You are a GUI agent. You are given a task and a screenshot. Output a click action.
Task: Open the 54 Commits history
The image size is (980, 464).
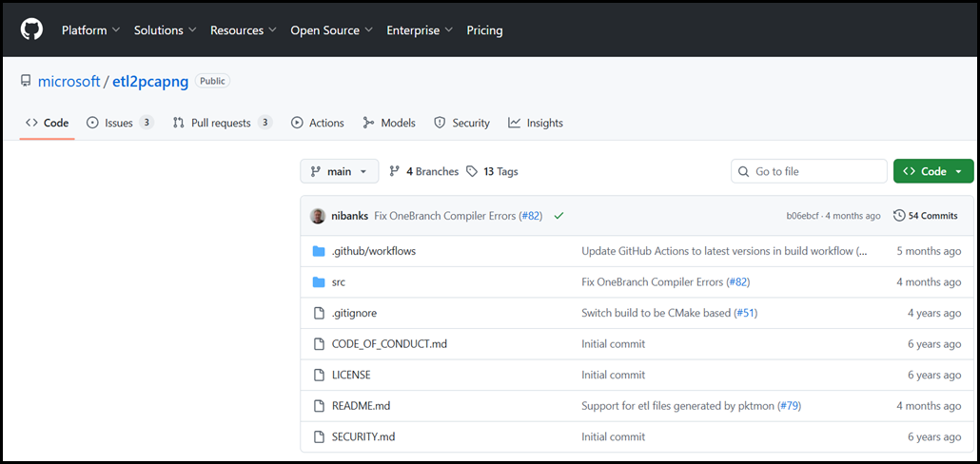926,216
